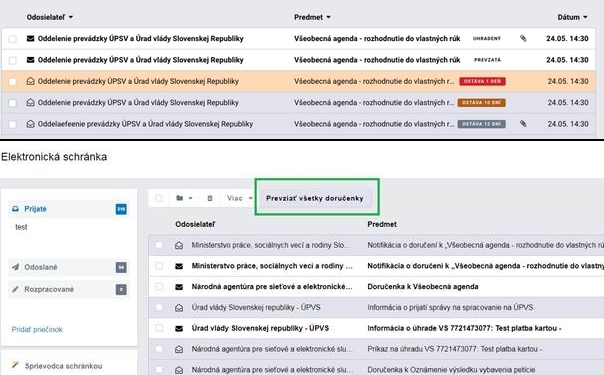
Task: Click opened-envelope icon in the OSTÁVA 10 DNÍ row
Action: 30,102
